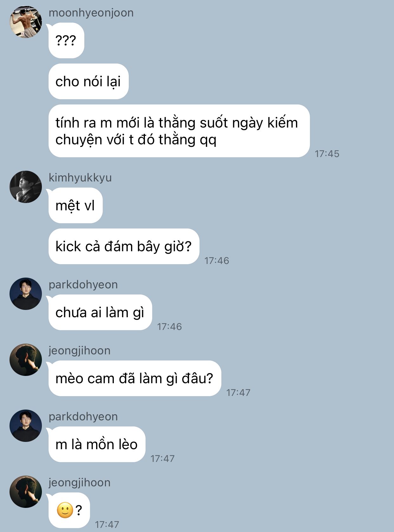Click the kimhyukkyu username label
Image resolution: width=394 pixels, height=532 pixels.
tap(80, 178)
